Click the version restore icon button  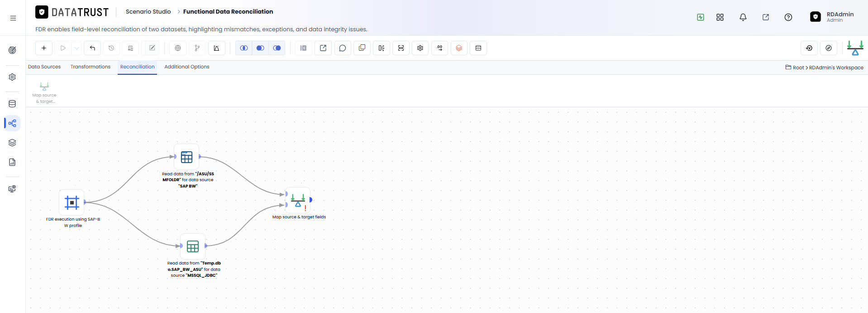(809, 48)
